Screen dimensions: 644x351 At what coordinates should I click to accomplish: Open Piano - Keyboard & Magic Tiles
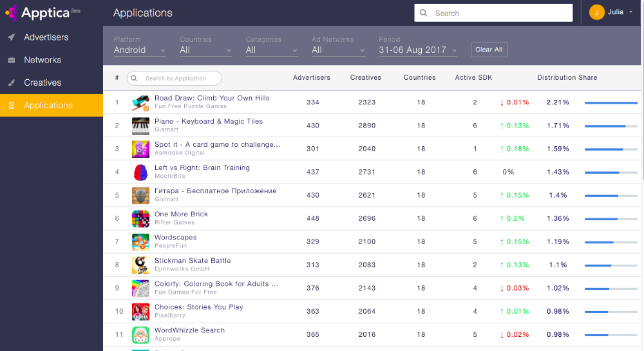click(x=209, y=122)
